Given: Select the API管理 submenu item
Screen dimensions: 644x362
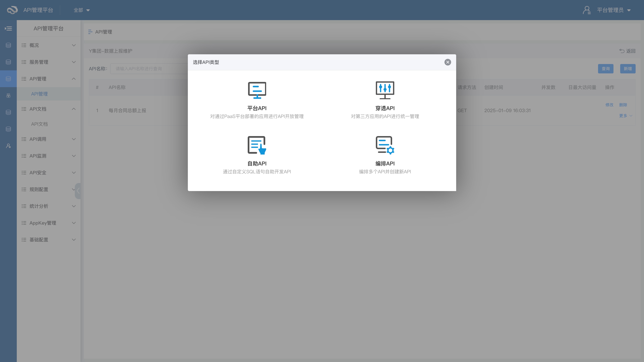Looking at the screenshot, I should (x=39, y=94).
